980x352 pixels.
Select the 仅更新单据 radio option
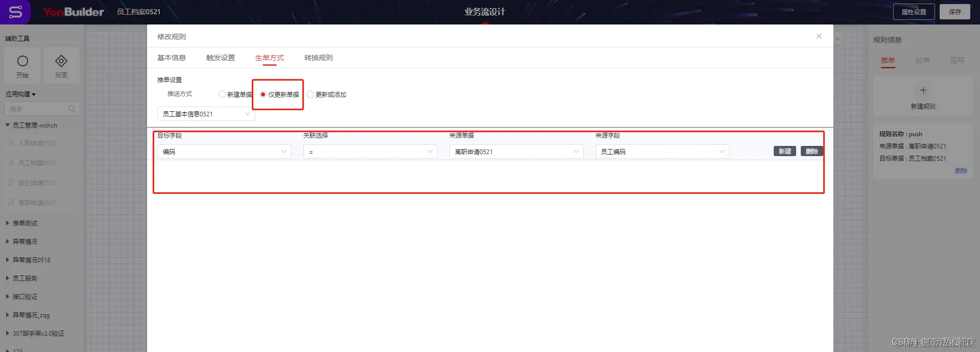coord(263,94)
